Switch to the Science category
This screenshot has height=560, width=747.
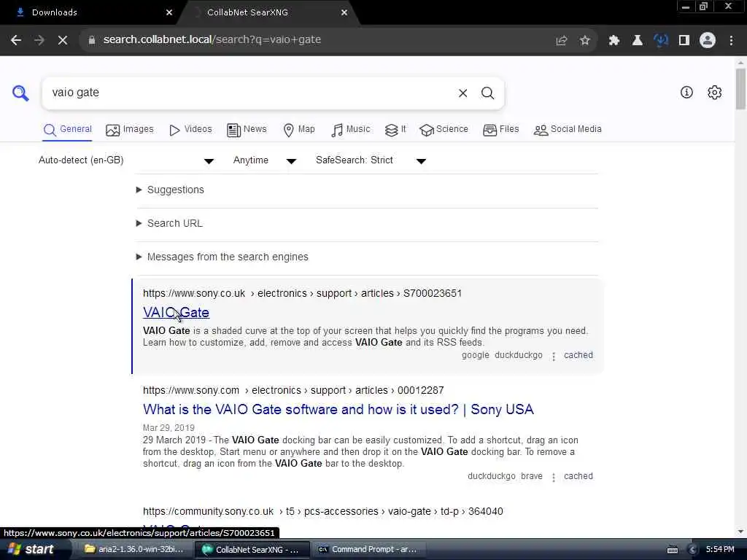pyautogui.click(x=444, y=130)
